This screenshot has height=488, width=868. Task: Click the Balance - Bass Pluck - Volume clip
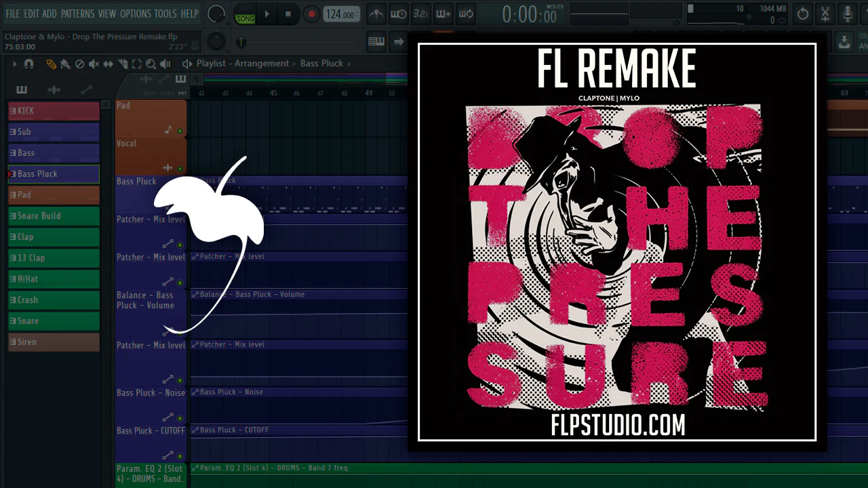pos(298,313)
